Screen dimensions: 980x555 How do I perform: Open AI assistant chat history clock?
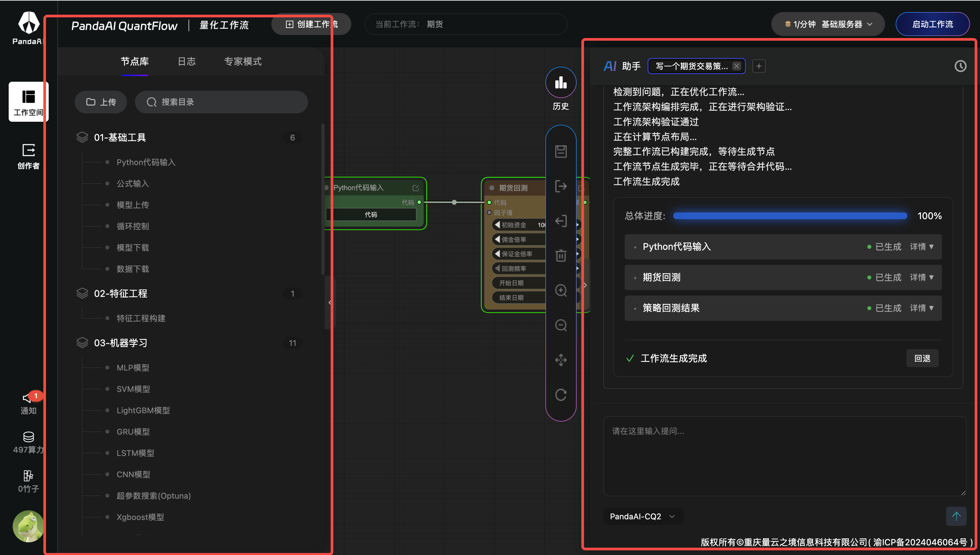(x=960, y=66)
